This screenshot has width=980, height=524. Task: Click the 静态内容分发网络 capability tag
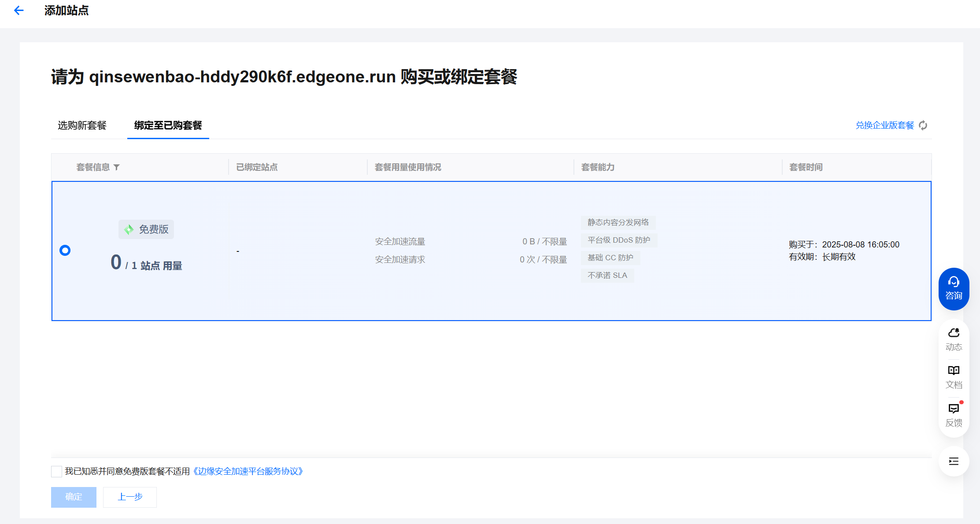pos(618,222)
